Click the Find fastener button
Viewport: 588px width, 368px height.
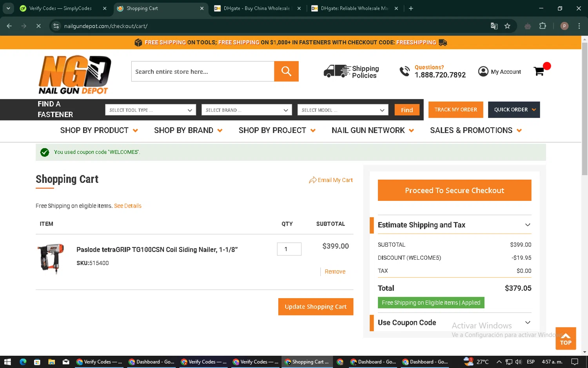(407, 110)
